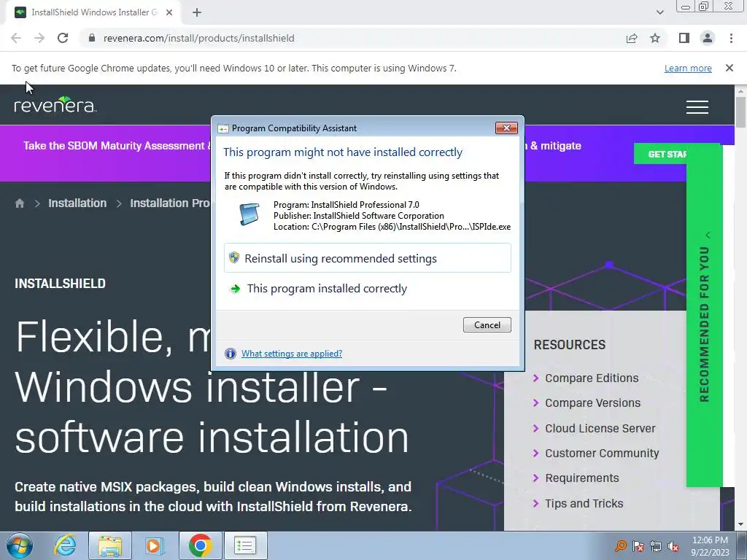Reload the revenera page
The image size is (747, 560).
[x=63, y=38]
